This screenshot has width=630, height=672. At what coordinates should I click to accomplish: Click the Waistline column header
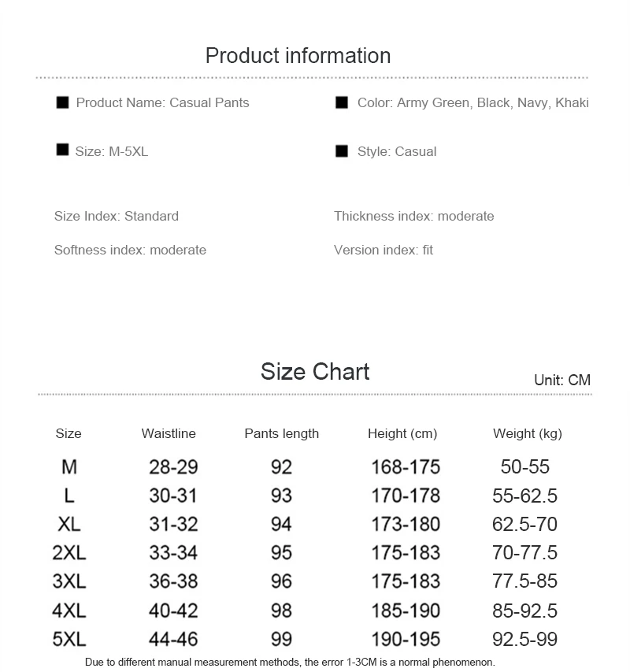169,433
